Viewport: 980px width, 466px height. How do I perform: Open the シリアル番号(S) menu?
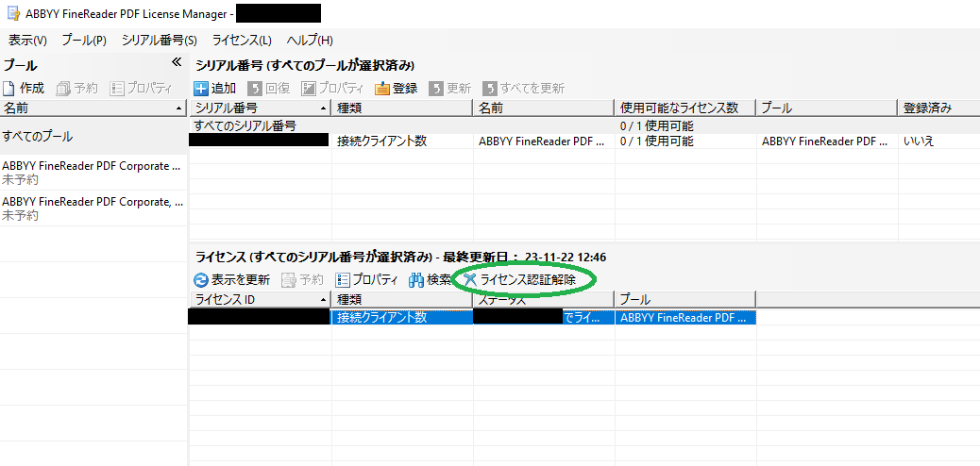click(x=160, y=41)
